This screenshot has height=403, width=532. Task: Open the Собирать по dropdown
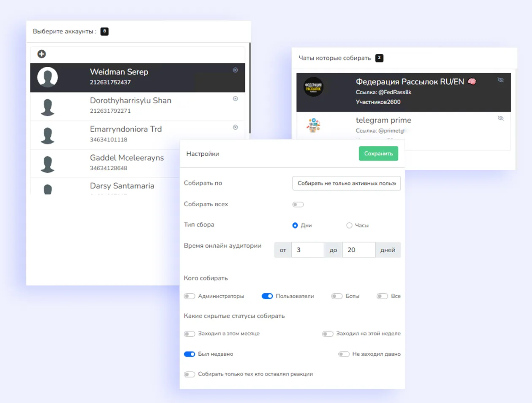(346, 183)
